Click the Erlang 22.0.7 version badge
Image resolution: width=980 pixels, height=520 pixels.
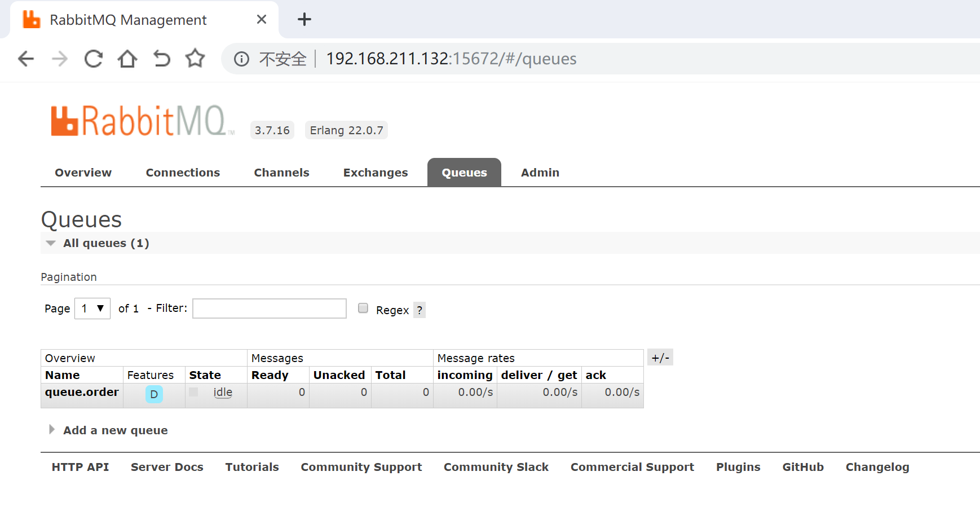click(x=346, y=130)
